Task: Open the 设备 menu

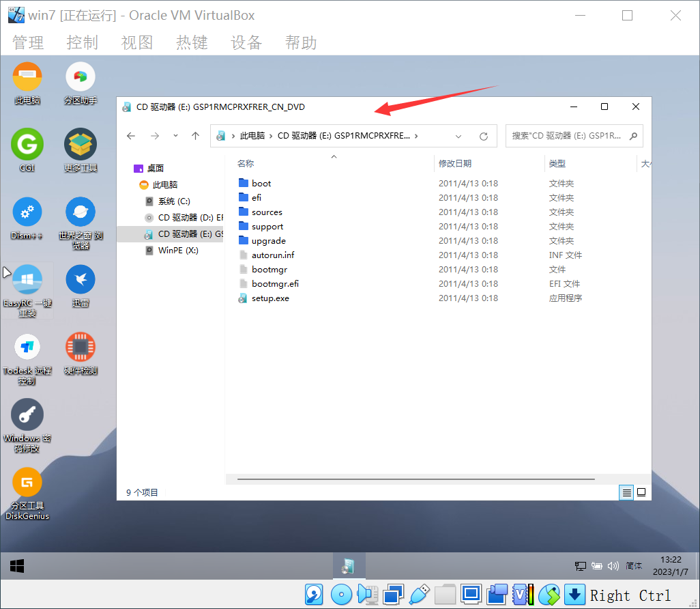Action: pyautogui.click(x=246, y=43)
